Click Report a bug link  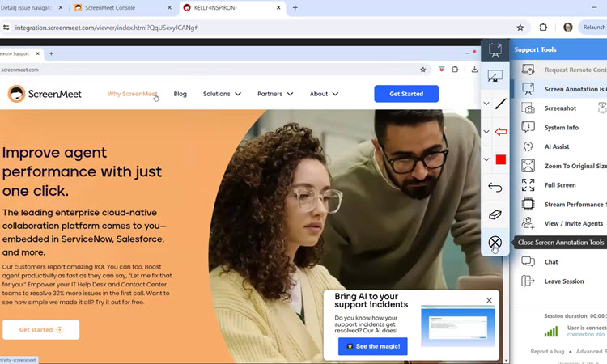(x=547, y=352)
